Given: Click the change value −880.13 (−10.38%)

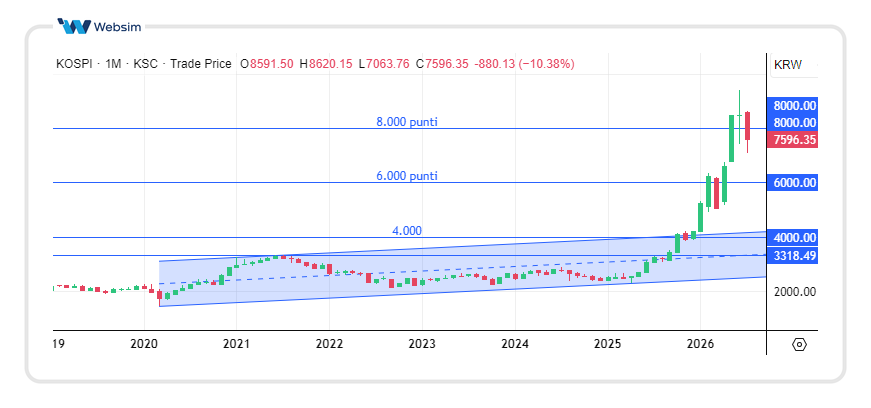Looking at the screenshot, I should pos(524,64).
